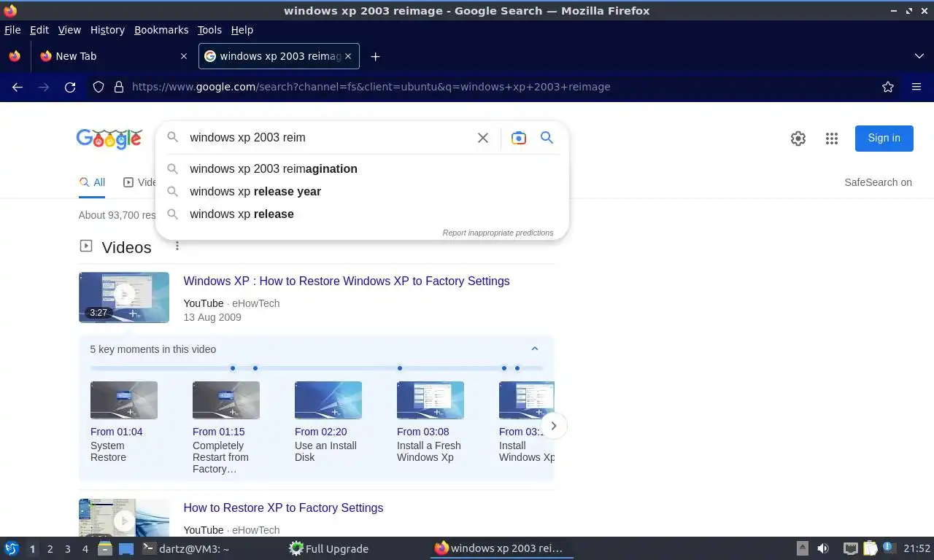Show next key moments with arrow
Viewport: 934px width, 560px height.
tap(554, 426)
